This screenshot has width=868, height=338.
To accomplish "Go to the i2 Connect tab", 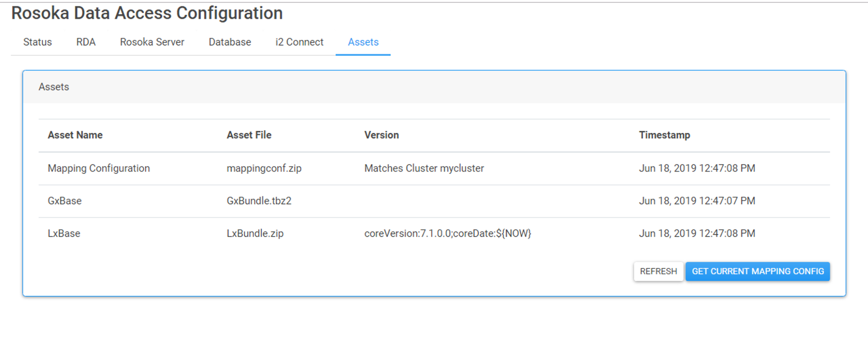I will [x=299, y=42].
